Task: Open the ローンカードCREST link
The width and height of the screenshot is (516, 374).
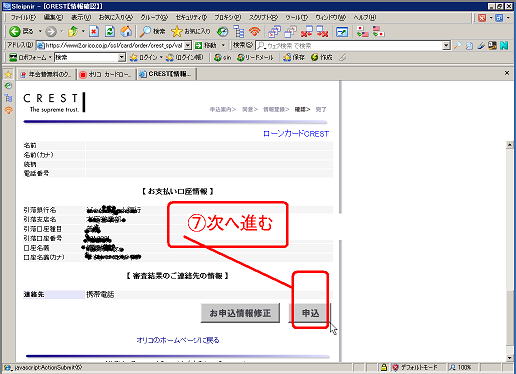Action: pyautogui.click(x=296, y=134)
